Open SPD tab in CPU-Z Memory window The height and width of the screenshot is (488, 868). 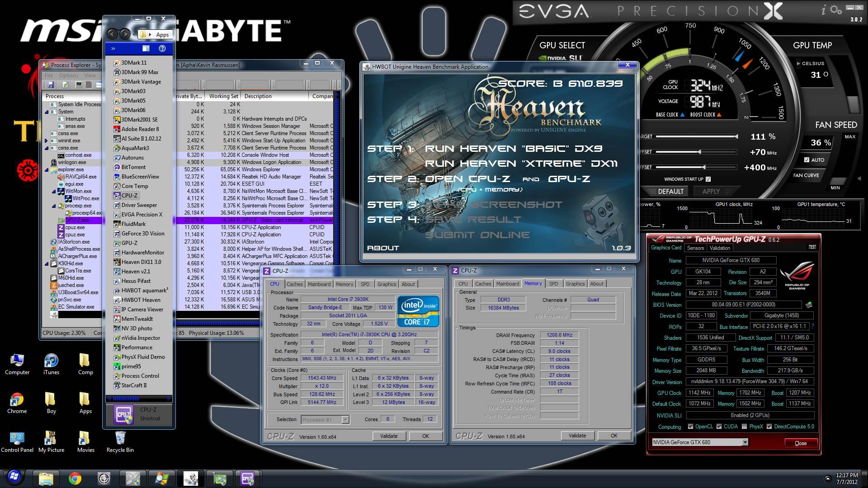coord(553,284)
